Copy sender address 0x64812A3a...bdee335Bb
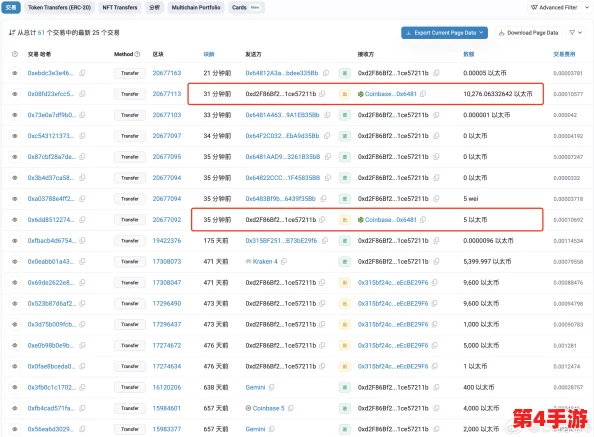594x437 pixels. pos(326,73)
